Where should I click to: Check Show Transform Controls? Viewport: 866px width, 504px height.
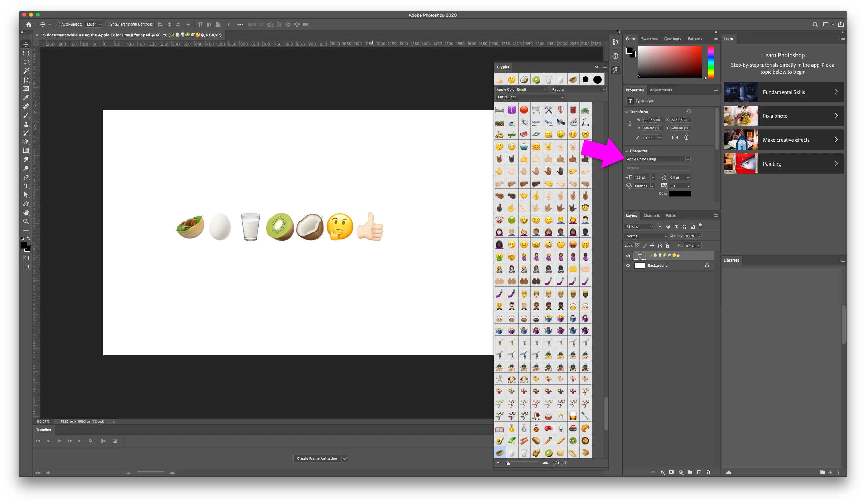(x=107, y=25)
